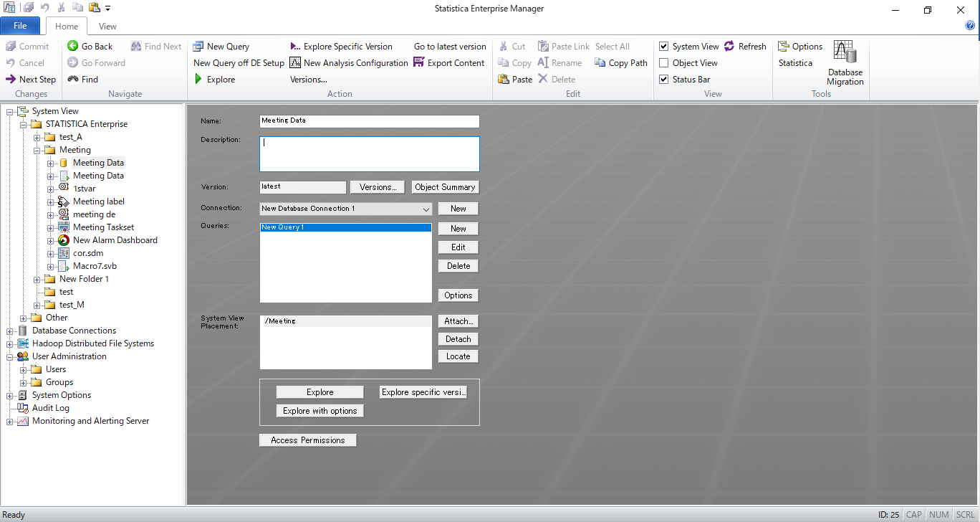Click in the Name input field

coord(369,121)
